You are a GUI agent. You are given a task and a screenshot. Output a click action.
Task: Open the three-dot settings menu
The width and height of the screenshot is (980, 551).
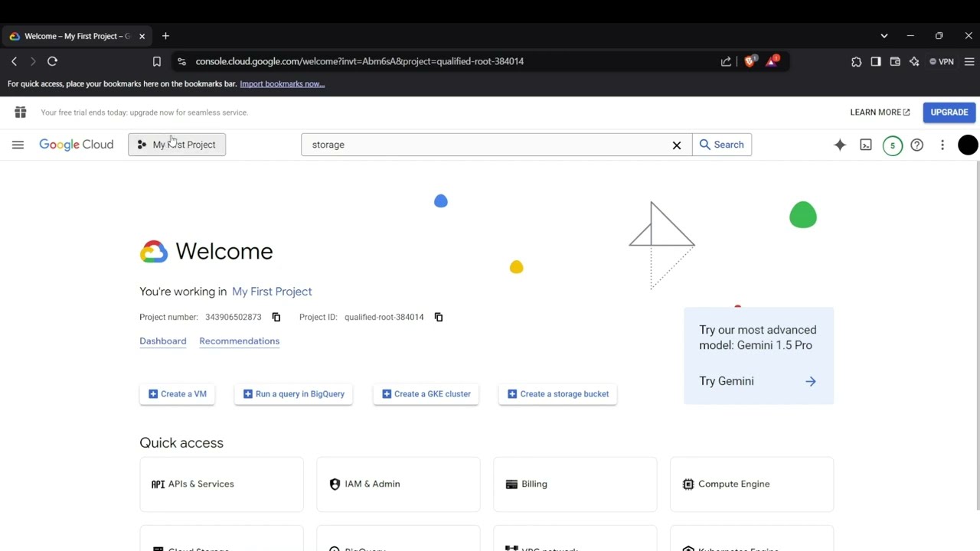(x=942, y=145)
